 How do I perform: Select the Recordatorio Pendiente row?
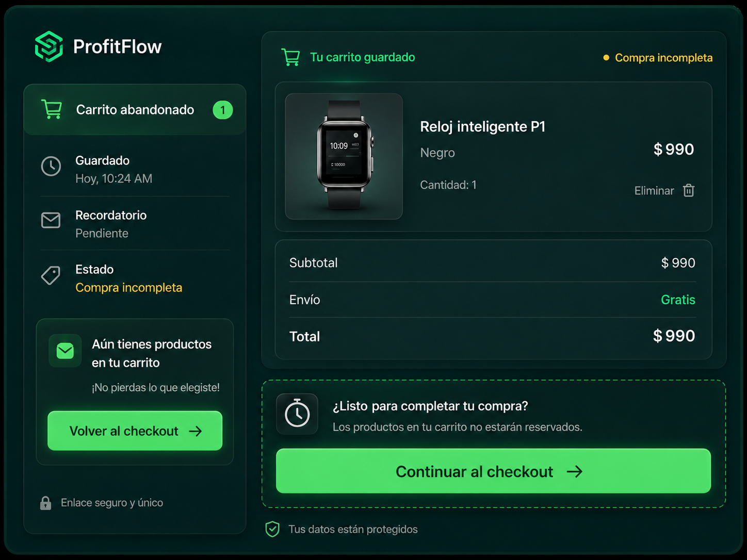click(x=135, y=224)
